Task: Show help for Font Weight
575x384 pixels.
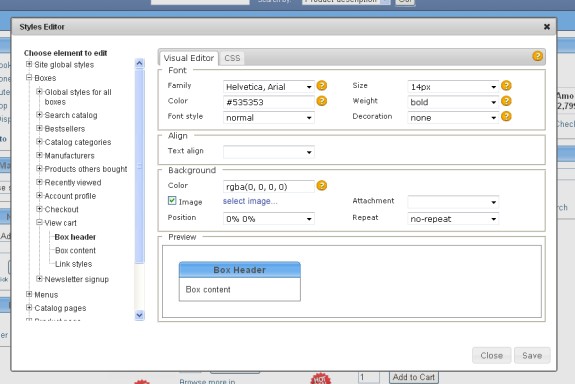Action: click(x=506, y=101)
